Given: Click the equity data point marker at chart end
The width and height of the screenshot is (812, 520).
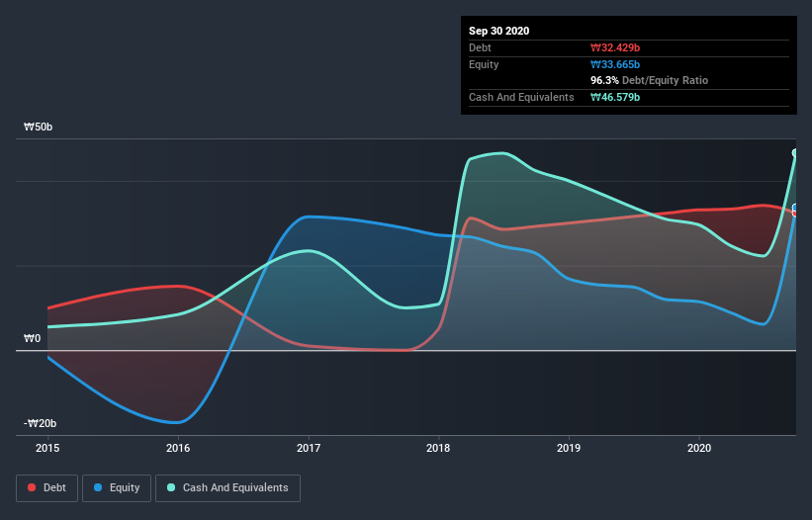Looking at the screenshot, I should coord(795,208).
